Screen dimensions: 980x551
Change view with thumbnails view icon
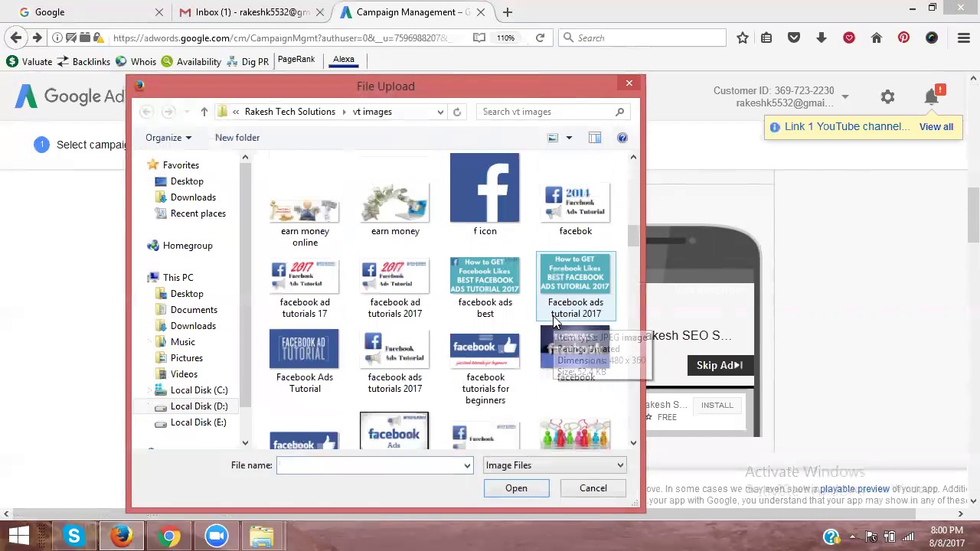(553, 138)
